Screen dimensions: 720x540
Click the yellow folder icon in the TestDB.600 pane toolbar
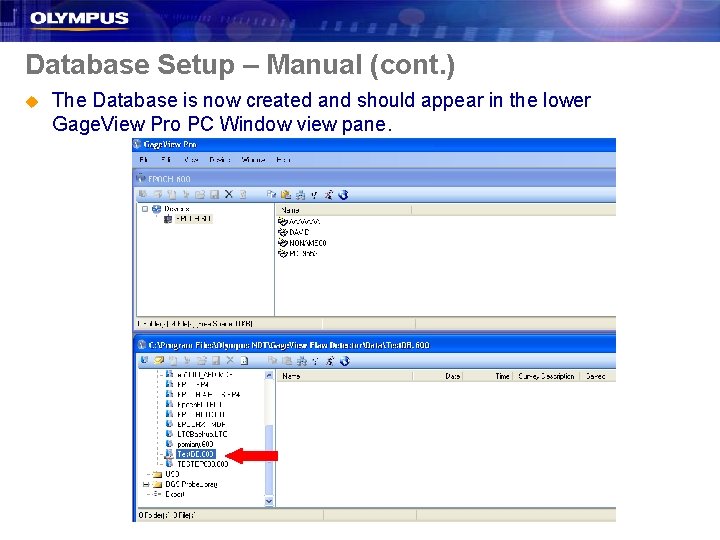pos(158,360)
